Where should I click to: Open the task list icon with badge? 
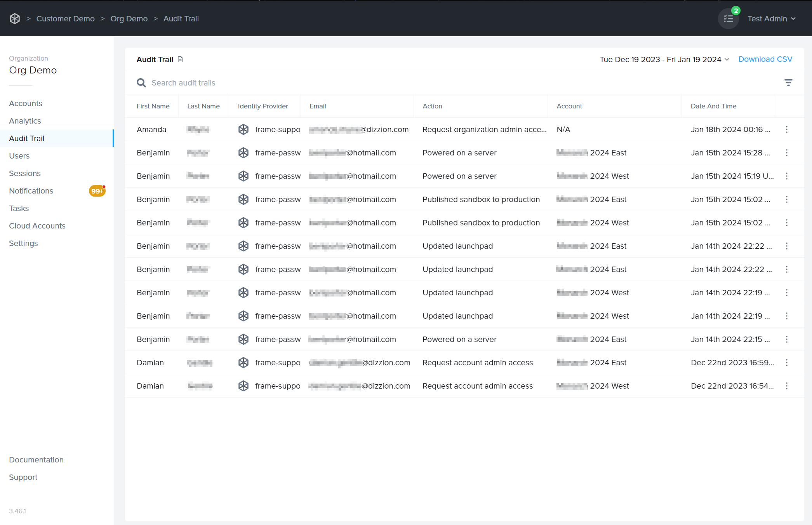click(x=728, y=19)
